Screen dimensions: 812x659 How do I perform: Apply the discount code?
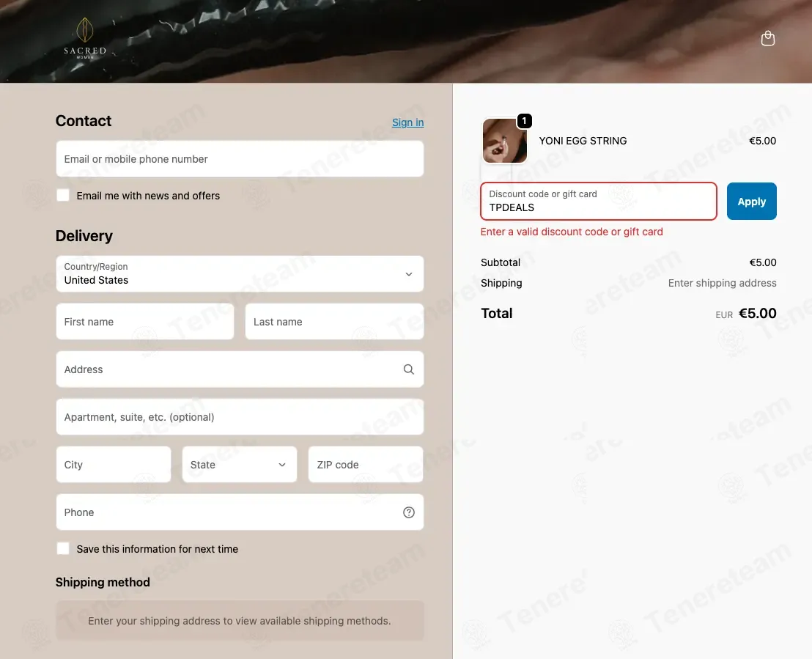(x=751, y=201)
